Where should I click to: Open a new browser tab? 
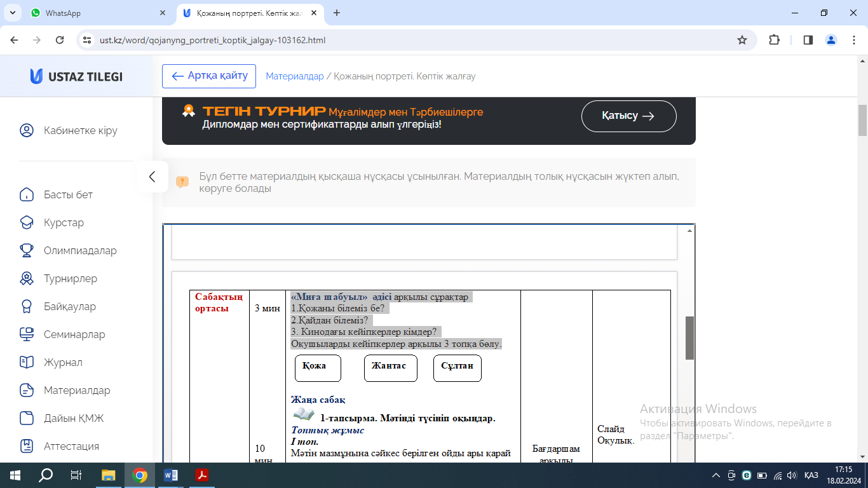(x=337, y=13)
